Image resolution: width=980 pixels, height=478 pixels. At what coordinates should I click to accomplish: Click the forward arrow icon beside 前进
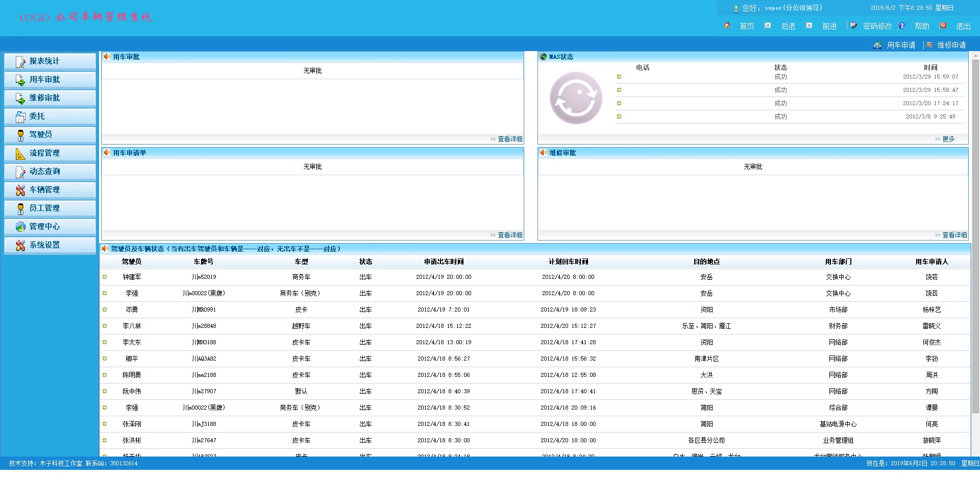[x=809, y=26]
